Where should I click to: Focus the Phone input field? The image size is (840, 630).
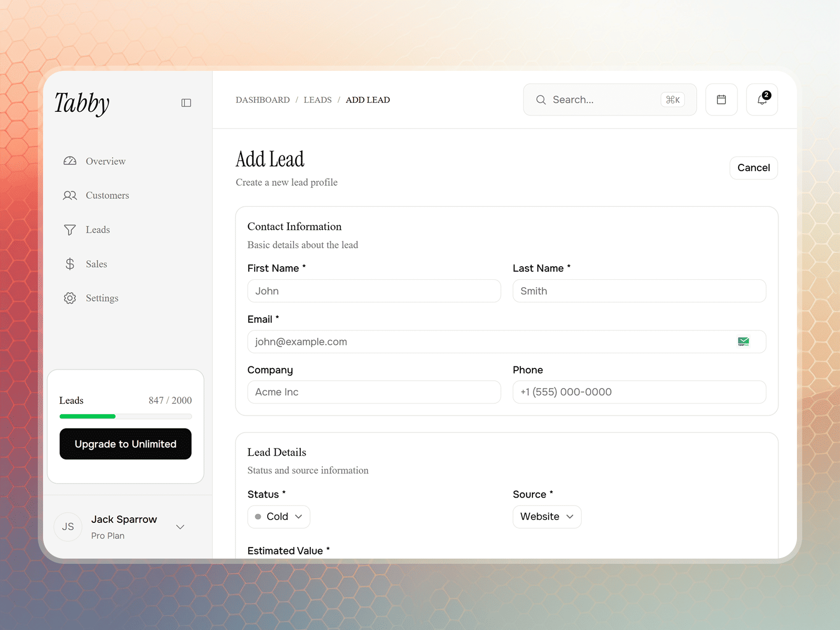[x=639, y=392]
